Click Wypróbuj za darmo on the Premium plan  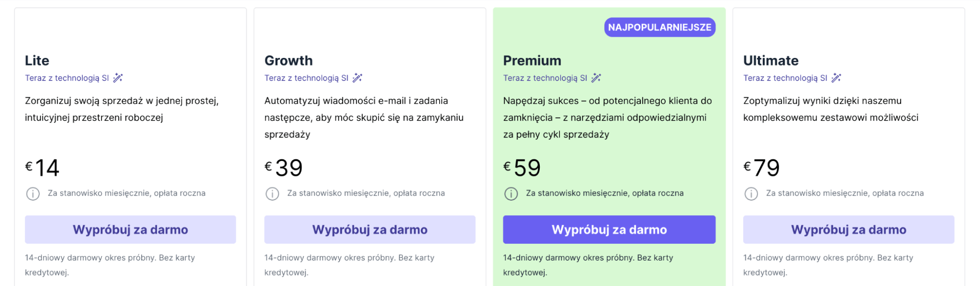click(x=609, y=229)
